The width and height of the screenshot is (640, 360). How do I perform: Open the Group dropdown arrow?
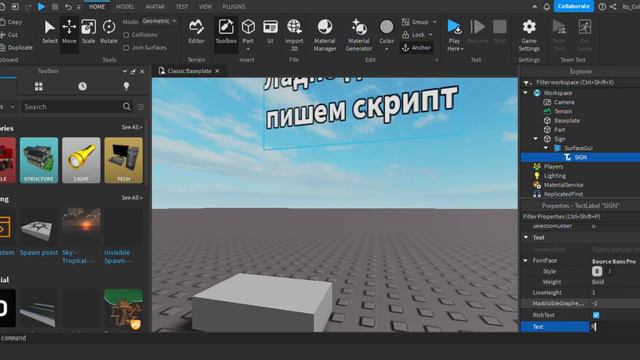click(434, 22)
